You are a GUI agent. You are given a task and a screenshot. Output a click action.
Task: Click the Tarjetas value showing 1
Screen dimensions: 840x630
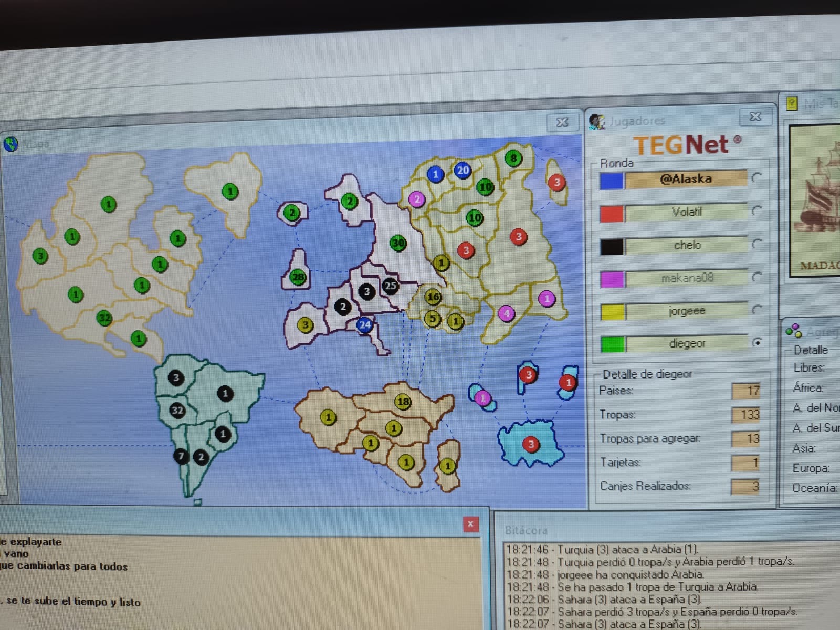(x=745, y=463)
